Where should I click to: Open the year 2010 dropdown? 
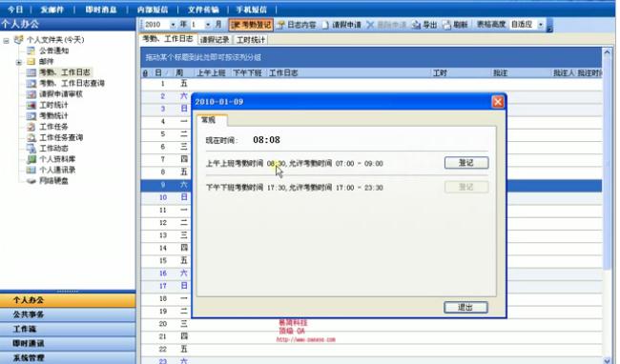[173, 25]
